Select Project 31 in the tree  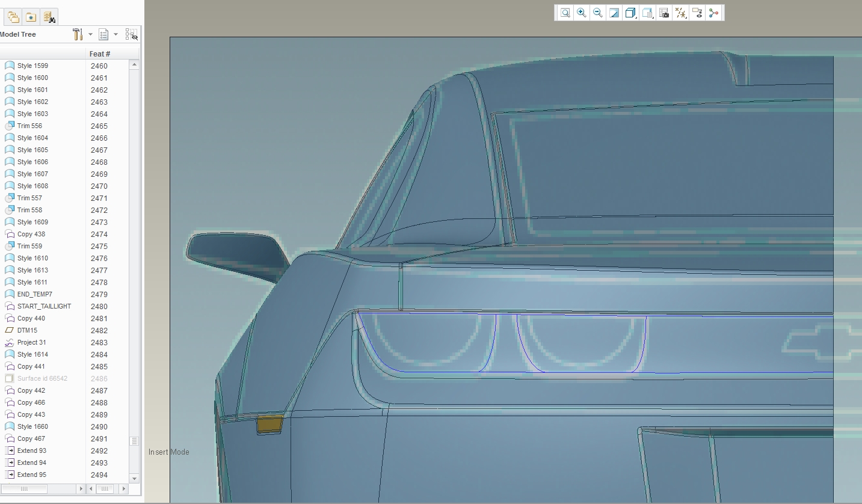[x=31, y=342]
